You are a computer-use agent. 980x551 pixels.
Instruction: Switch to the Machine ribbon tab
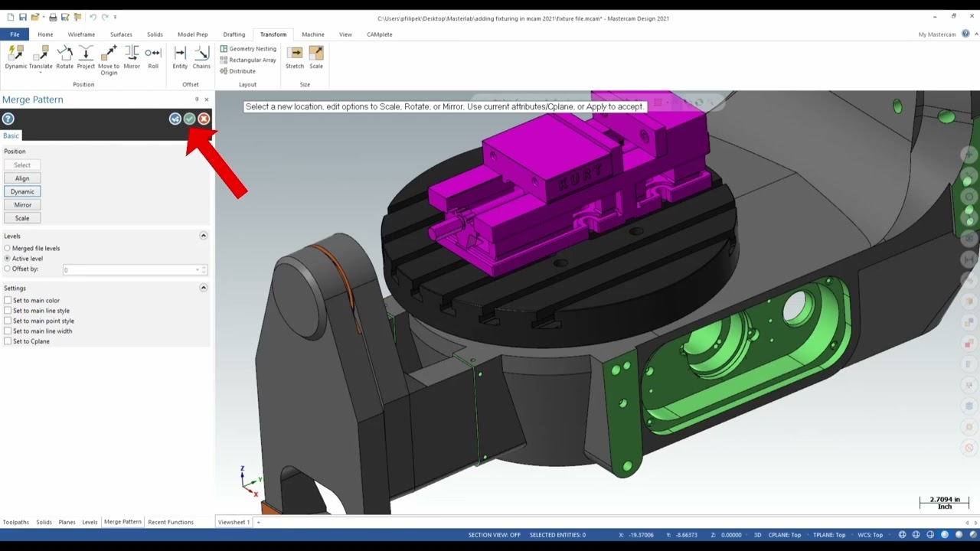[312, 34]
